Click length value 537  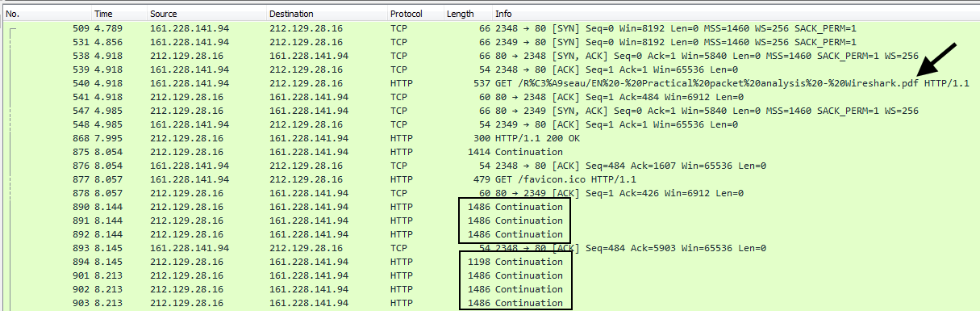[482, 83]
